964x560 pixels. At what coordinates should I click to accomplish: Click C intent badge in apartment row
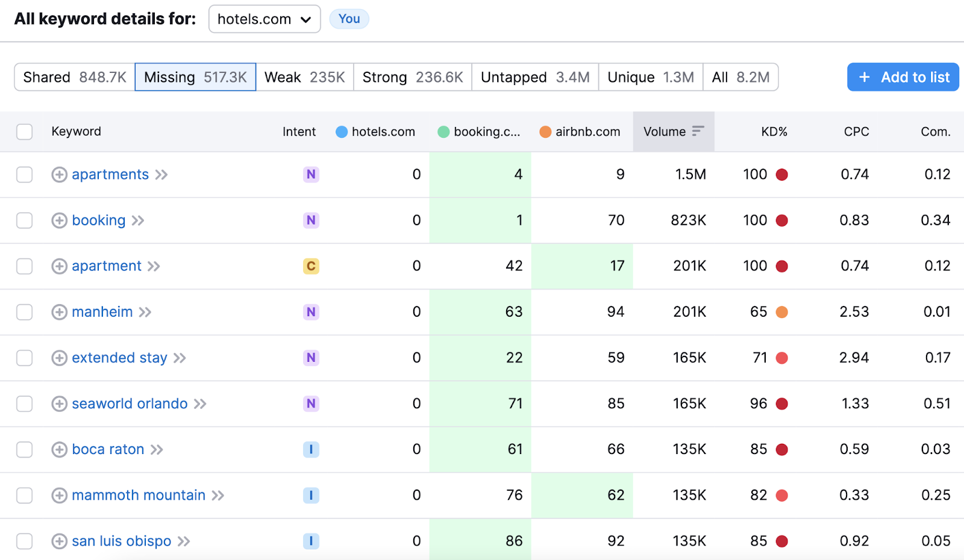[311, 266]
